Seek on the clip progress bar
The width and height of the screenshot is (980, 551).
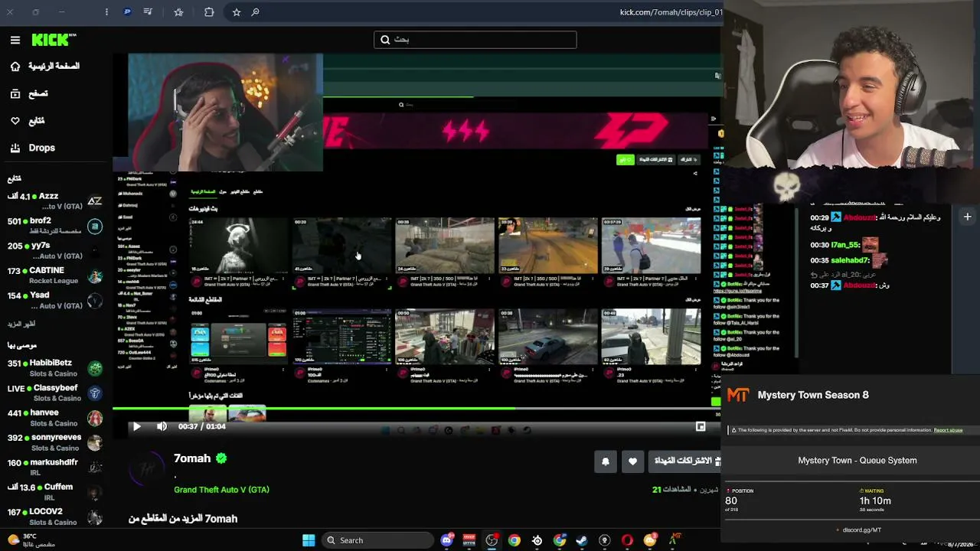tap(417, 409)
